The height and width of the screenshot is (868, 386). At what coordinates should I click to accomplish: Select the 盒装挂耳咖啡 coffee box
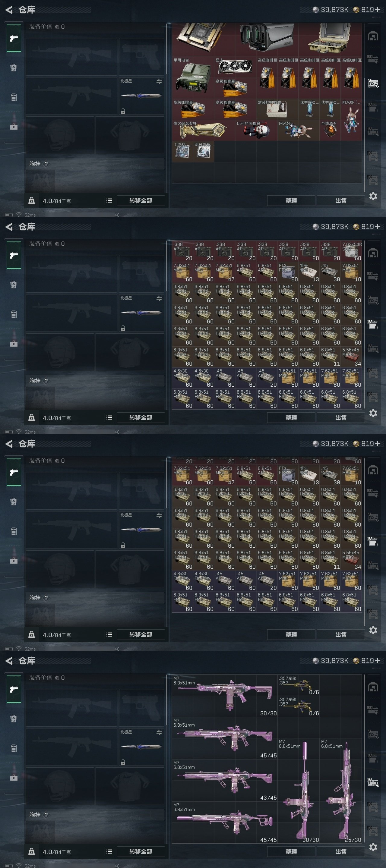coord(277,109)
